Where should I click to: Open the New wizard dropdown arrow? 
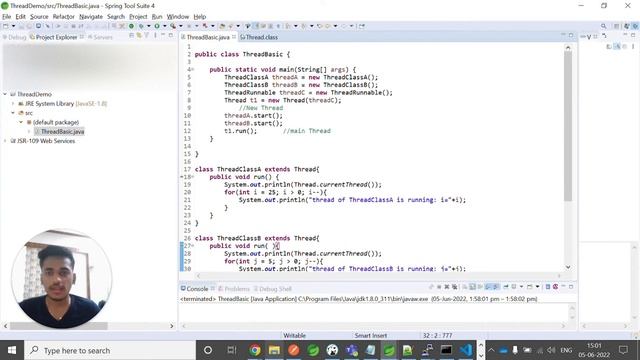coord(13,26)
